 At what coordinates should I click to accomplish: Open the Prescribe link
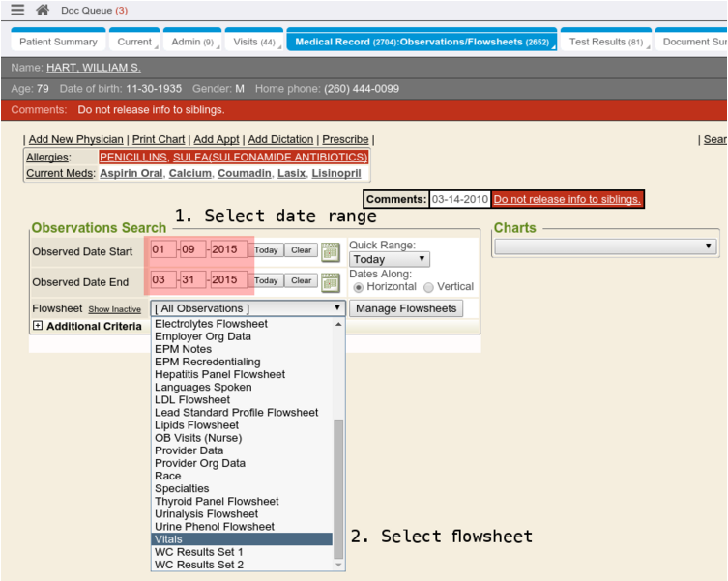tap(345, 140)
